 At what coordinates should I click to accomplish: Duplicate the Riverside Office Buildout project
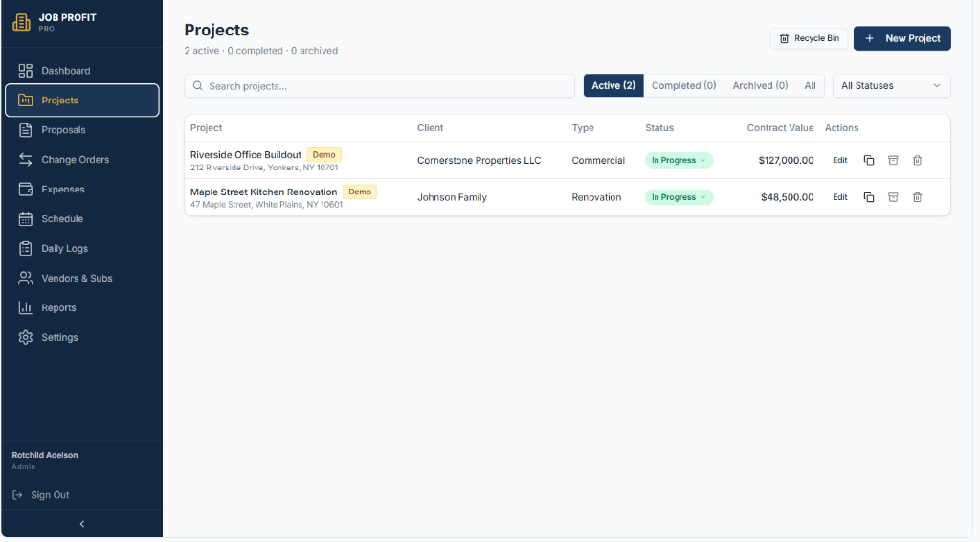pos(869,160)
